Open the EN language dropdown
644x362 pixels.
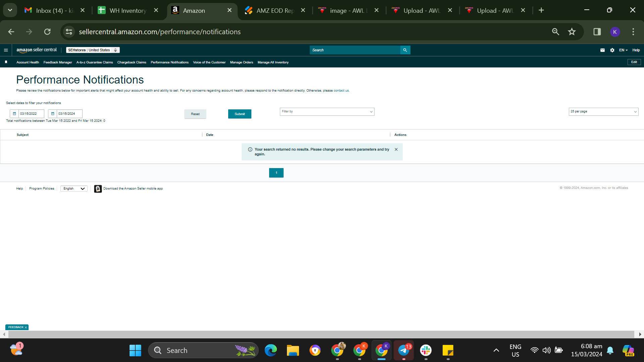623,50
